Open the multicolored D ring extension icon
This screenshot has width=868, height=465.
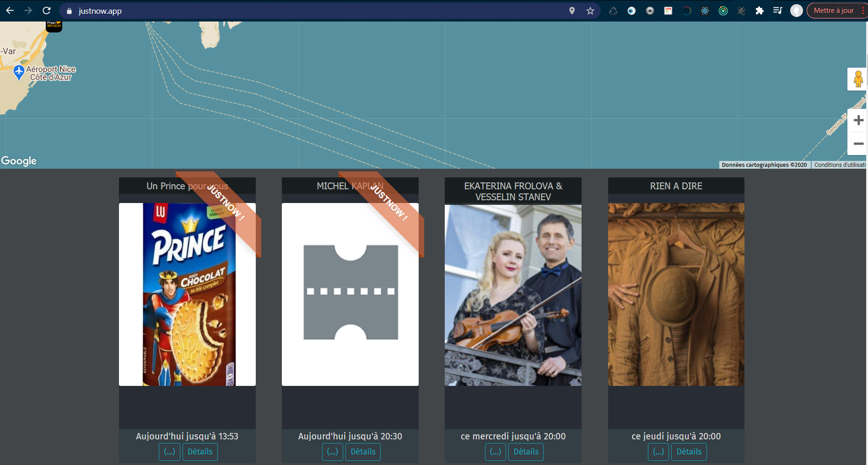coord(686,11)
